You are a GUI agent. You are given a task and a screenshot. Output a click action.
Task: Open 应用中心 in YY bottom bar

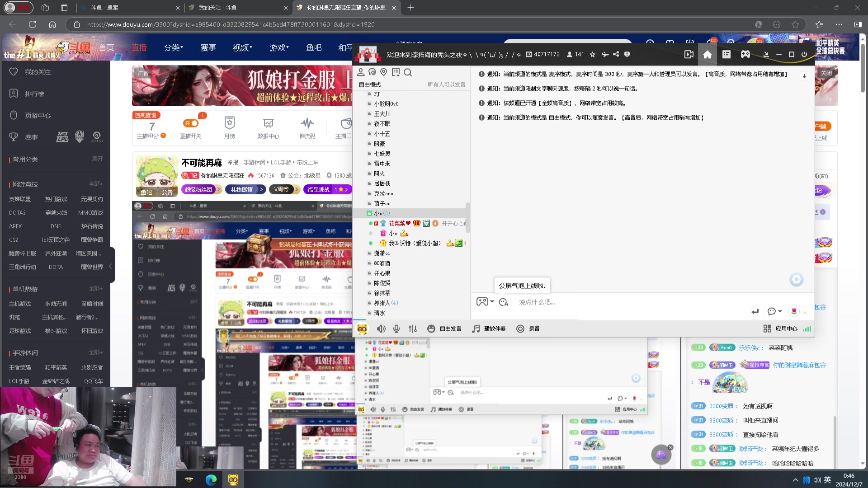(781, 328)
